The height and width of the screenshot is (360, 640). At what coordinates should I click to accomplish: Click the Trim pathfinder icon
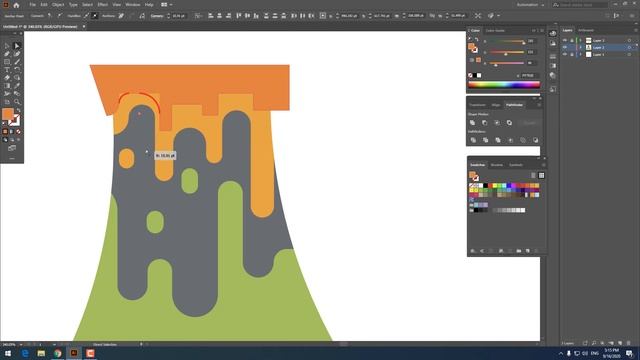tap(485, 140)
